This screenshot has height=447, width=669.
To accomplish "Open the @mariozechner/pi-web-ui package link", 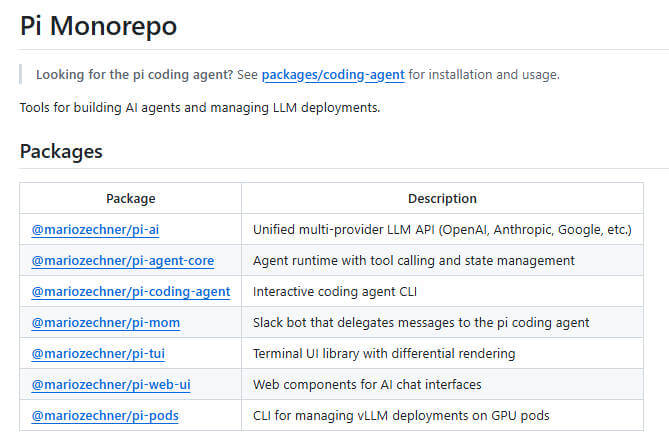I will coord(111,385).
